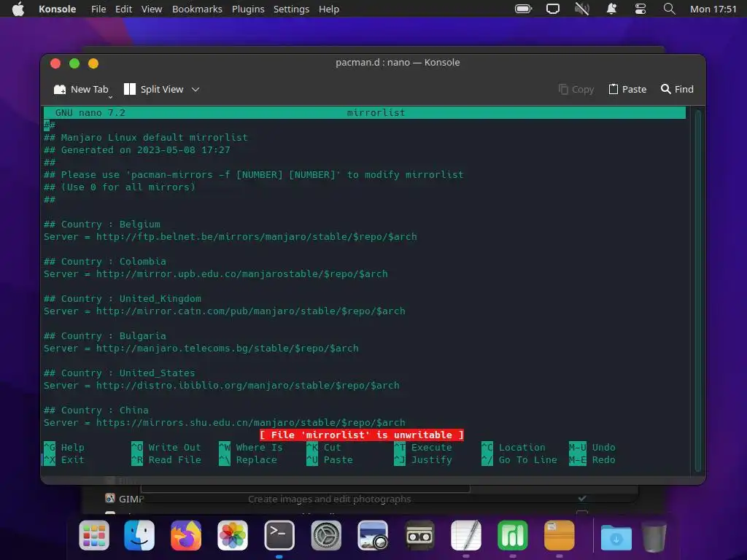Viewport: 747px width, 560px height.
Task: Click the ^W Where Is shortcut label
Action: [x=251, y=447]
